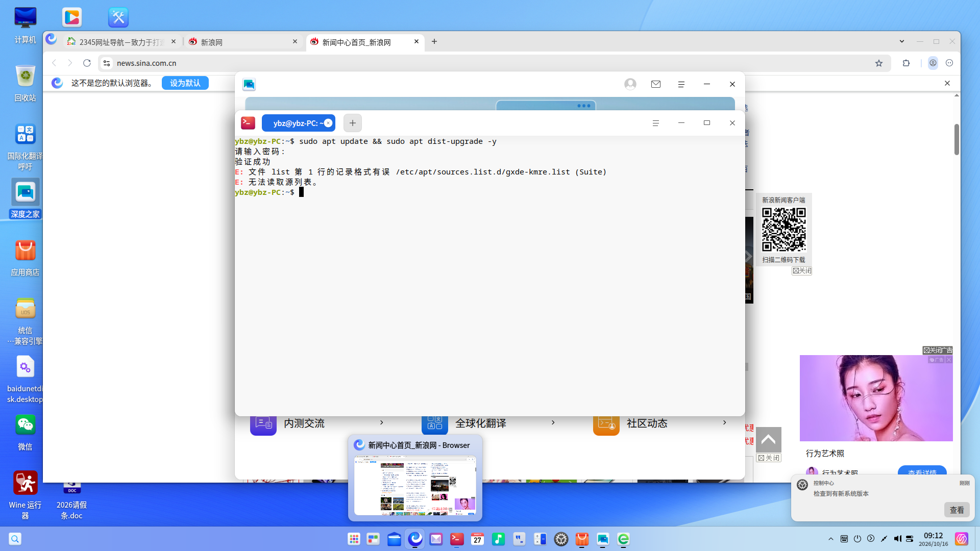Open the 应用商店 app store desktop icon
980x551 pixels.
tap(25, 258)
